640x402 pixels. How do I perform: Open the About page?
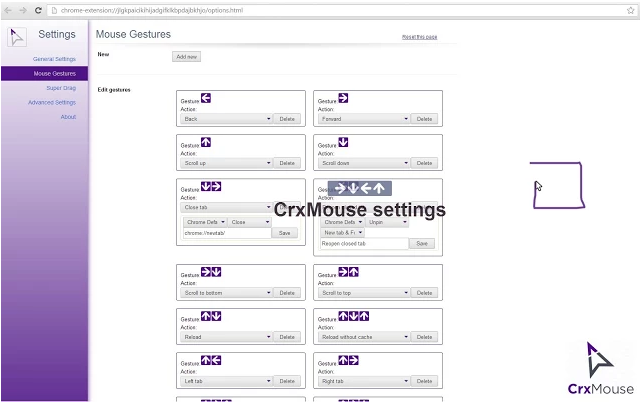pyautogui.click(x=68, y=117)
